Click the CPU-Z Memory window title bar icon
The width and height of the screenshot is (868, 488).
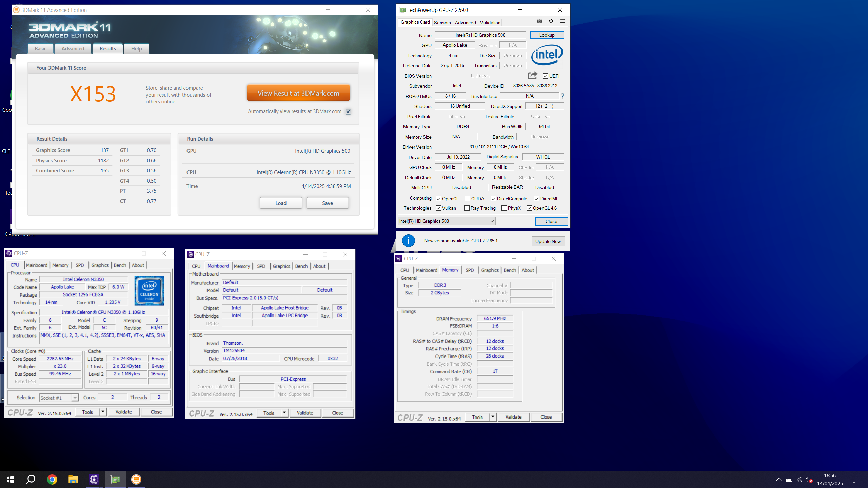[x=399, y=258]
